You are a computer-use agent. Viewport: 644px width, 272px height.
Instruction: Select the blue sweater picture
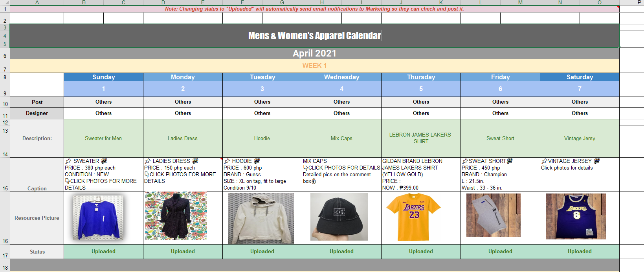coord(98,217)
